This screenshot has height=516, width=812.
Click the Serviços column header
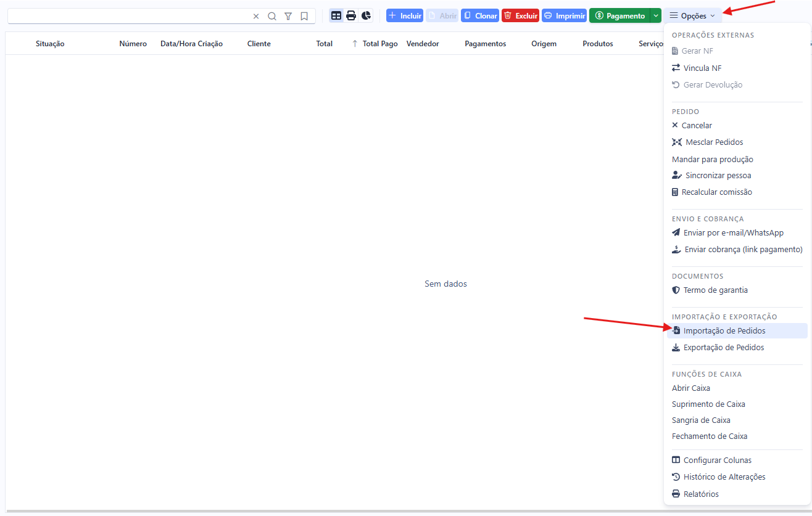pyautogui.click(x=651, y=44)
